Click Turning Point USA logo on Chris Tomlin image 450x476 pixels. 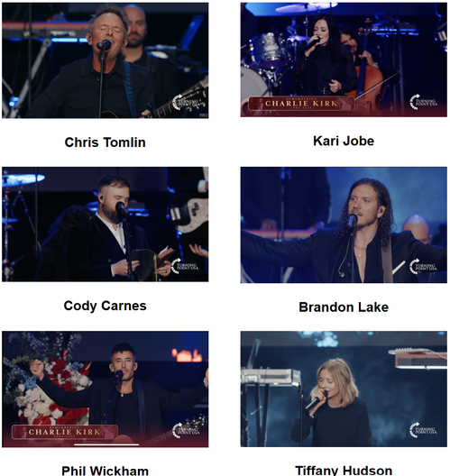pyautogui.click(x=186, y=102)
